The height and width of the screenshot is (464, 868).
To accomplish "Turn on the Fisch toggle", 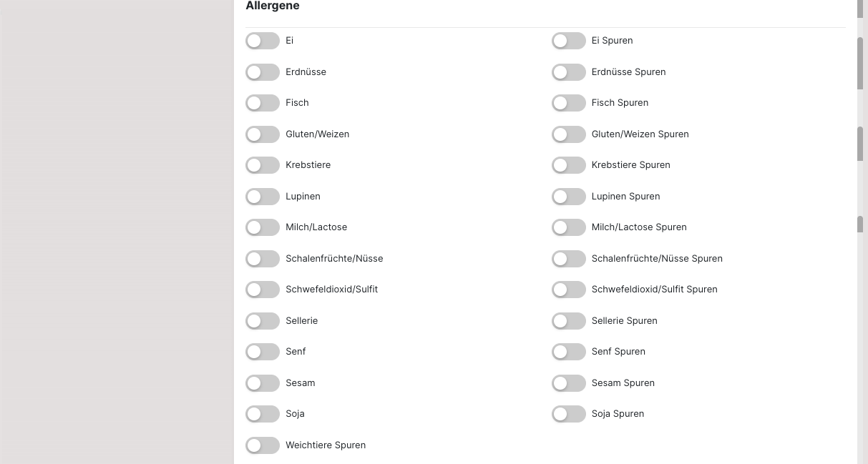I will pyautogui.click(x=263, y=103).
